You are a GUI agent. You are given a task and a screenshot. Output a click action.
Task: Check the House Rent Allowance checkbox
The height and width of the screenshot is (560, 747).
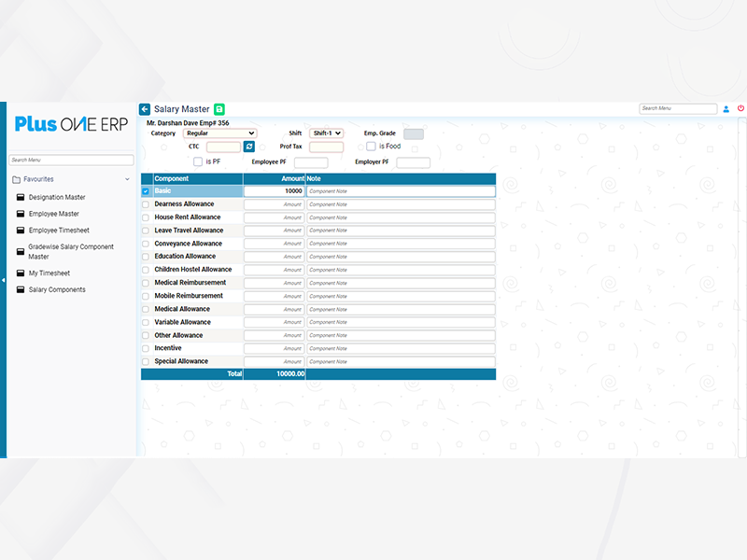pos(146,217)
